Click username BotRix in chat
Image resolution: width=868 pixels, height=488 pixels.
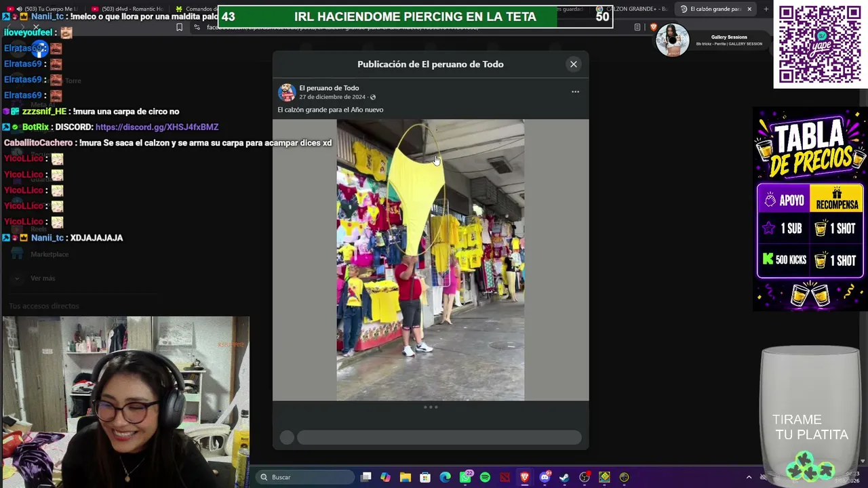coord(35,127)
